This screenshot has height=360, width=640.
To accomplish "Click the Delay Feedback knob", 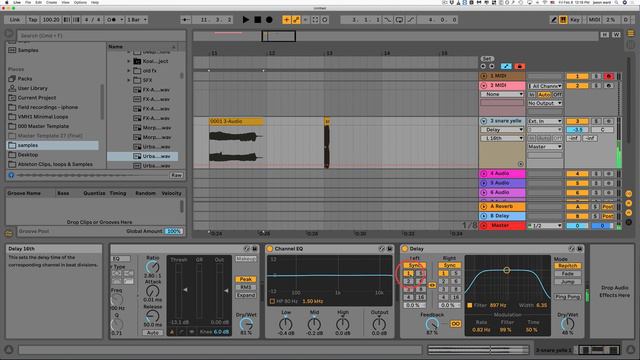I will click(432, 324).
